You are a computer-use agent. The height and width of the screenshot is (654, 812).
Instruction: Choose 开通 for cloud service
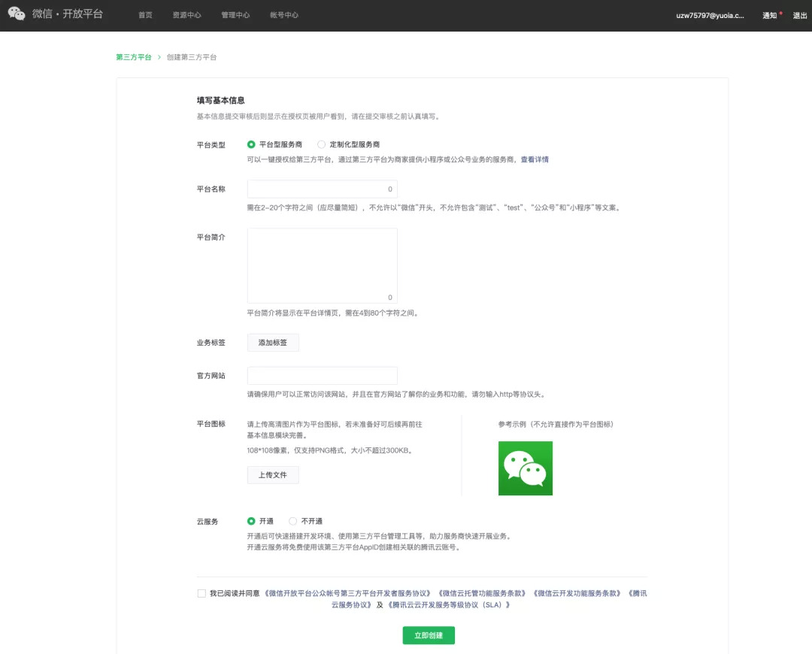[x=251, y=521]
